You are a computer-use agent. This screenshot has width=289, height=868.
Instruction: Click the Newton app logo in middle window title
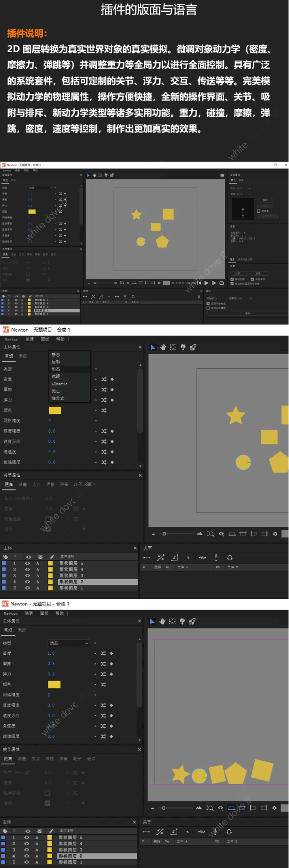[6, 330]
